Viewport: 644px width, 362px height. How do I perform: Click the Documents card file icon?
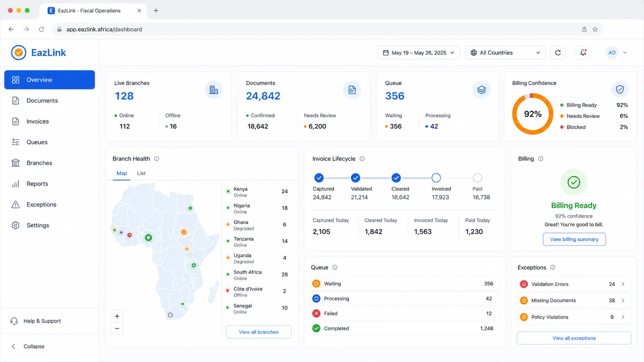[352, 90]
